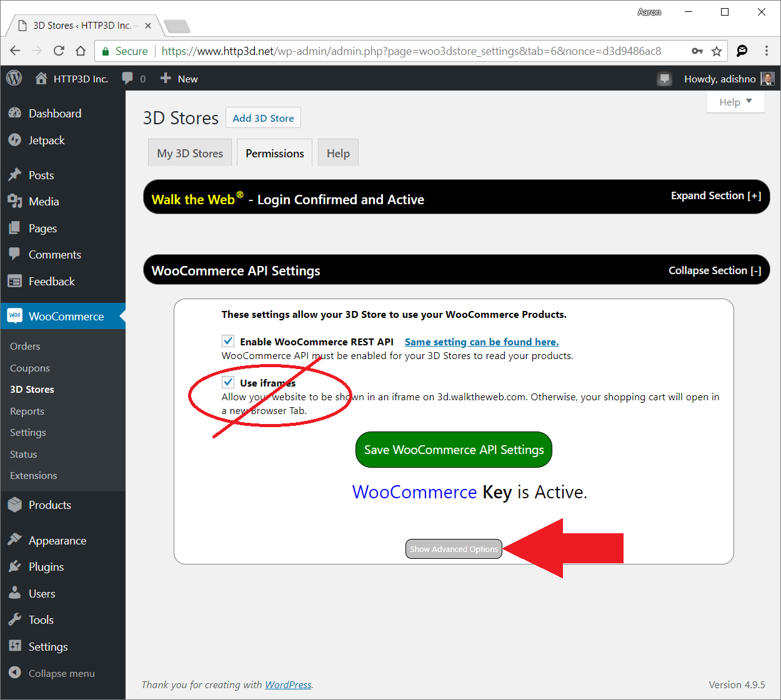Click the Secure padlock icon
This screenshot has width=781, height=700.
click(106, 51)
